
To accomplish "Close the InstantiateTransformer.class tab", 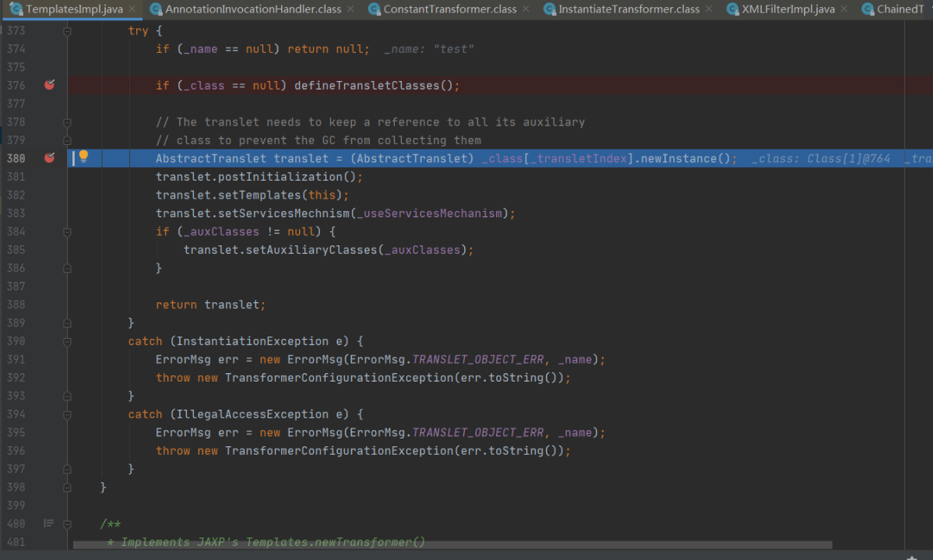I will click(709, 9).
